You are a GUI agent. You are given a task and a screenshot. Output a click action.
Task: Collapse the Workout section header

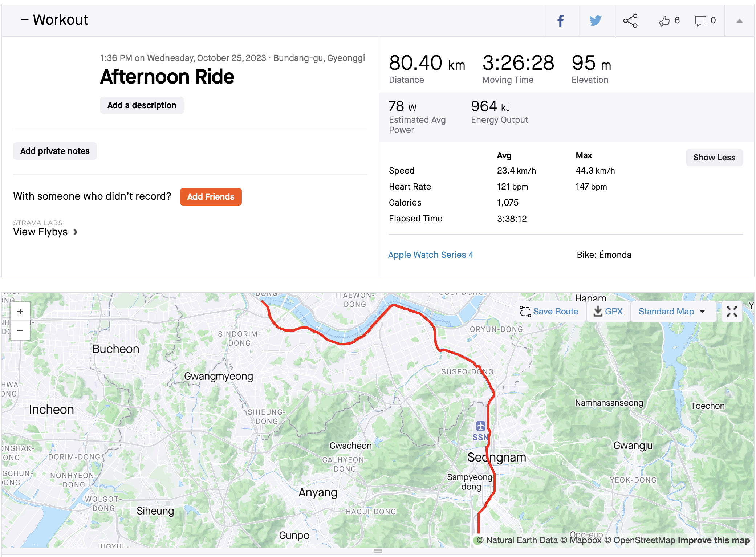point(54,20)
